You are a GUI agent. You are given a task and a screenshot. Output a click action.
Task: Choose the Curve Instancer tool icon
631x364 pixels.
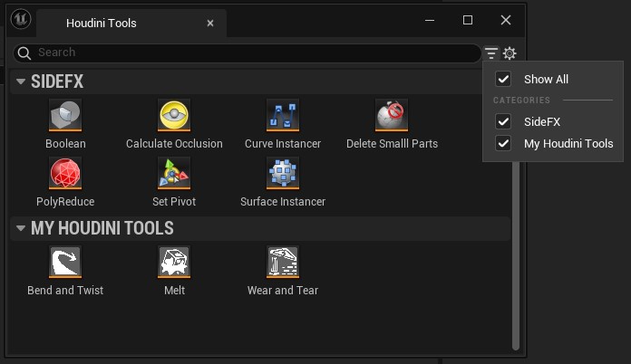point(283,115)
